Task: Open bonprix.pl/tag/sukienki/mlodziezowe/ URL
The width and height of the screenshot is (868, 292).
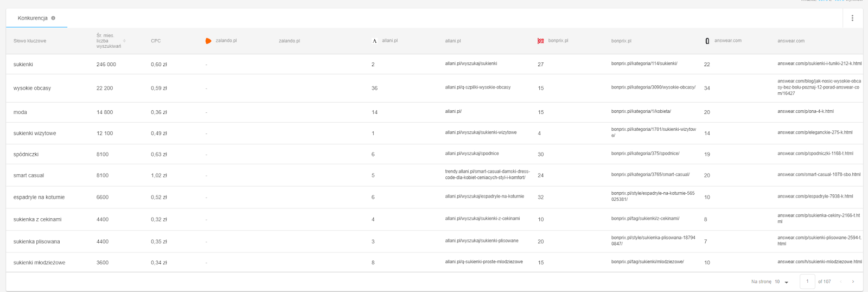Action: 647,262
